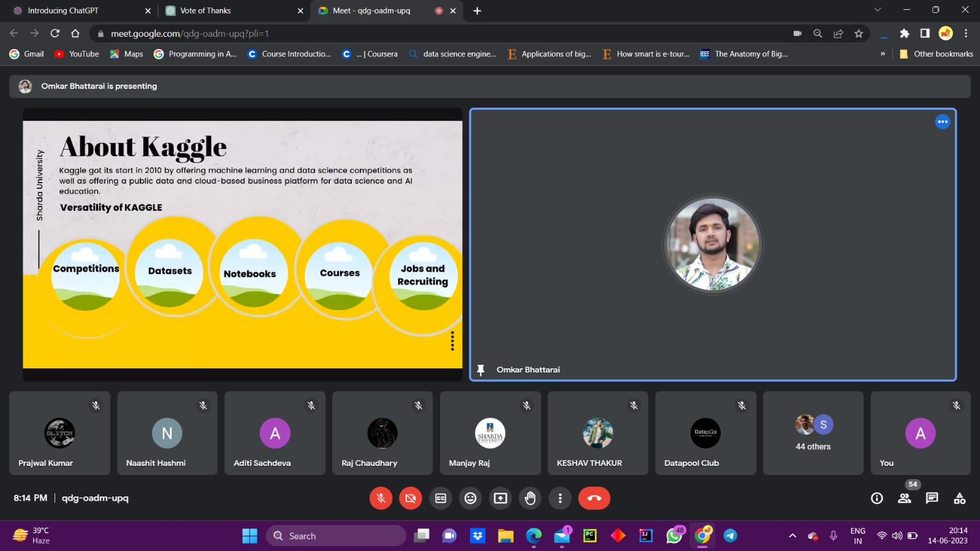Screen dimensions: 980x551
Task: Open the YouTube bookmark
Action: [x=77, y=54]
